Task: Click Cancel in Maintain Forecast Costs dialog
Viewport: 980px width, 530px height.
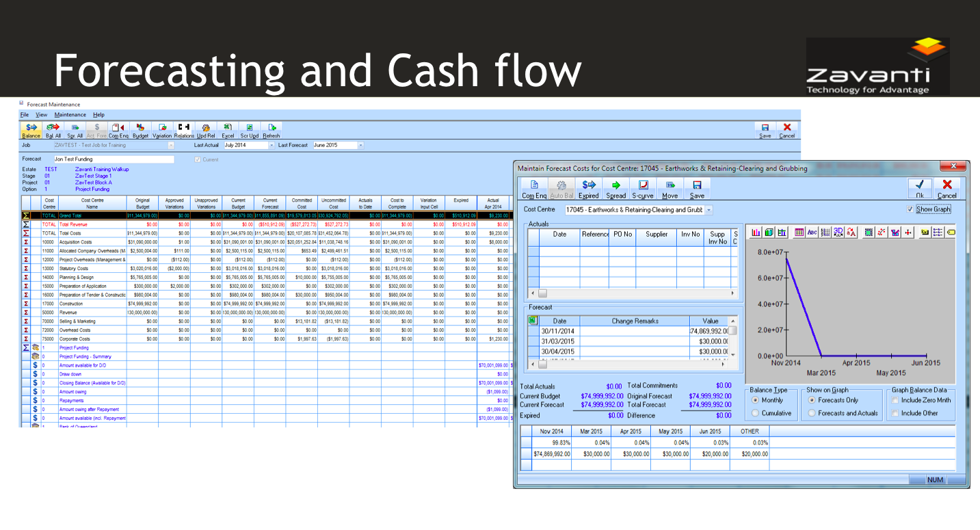Action: click(947, 189)
